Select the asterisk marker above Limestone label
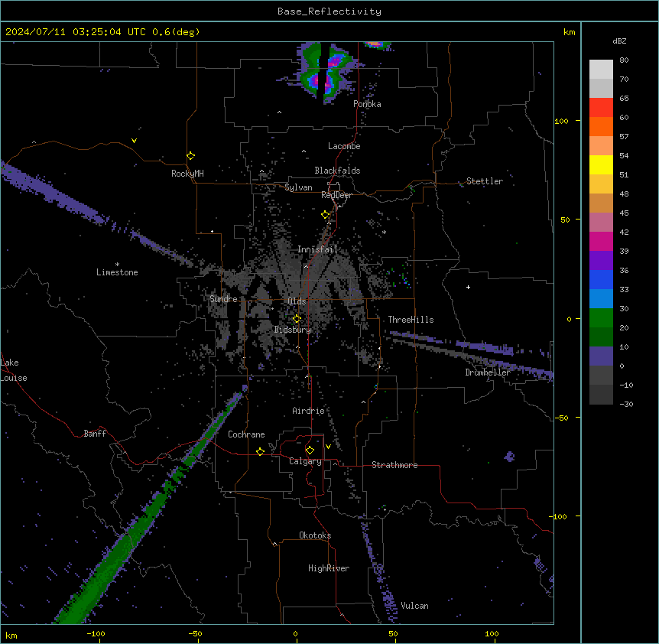The height and width of the screenshot is (644, 659). [x=117, y=265]
